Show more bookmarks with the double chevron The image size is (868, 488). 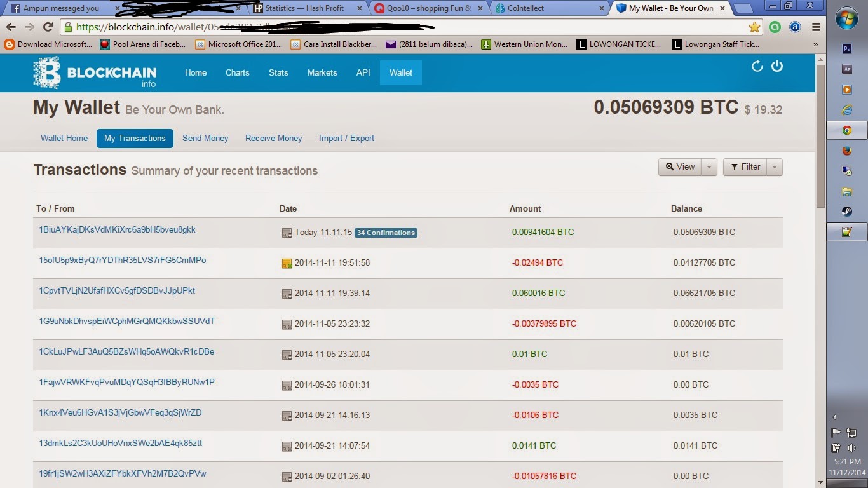click(816, 45)
